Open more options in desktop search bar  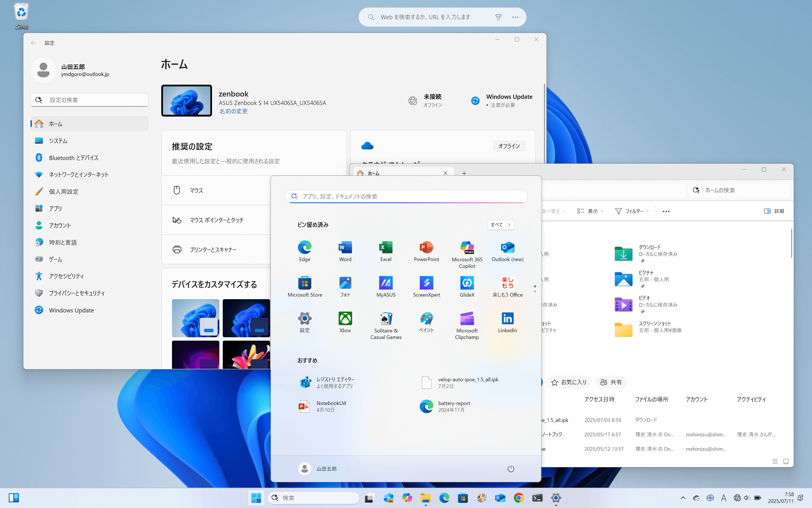515,17
